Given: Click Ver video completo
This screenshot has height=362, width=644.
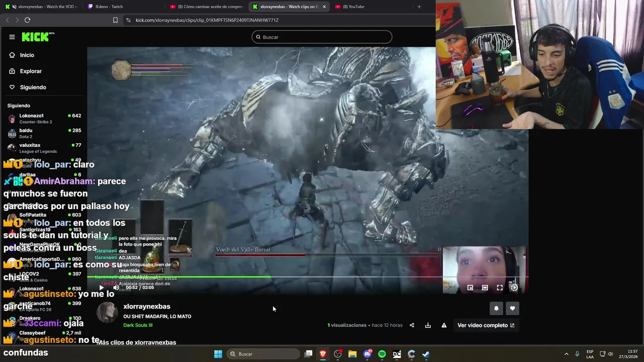Looking at the screenshot, I should coord(486,325).
